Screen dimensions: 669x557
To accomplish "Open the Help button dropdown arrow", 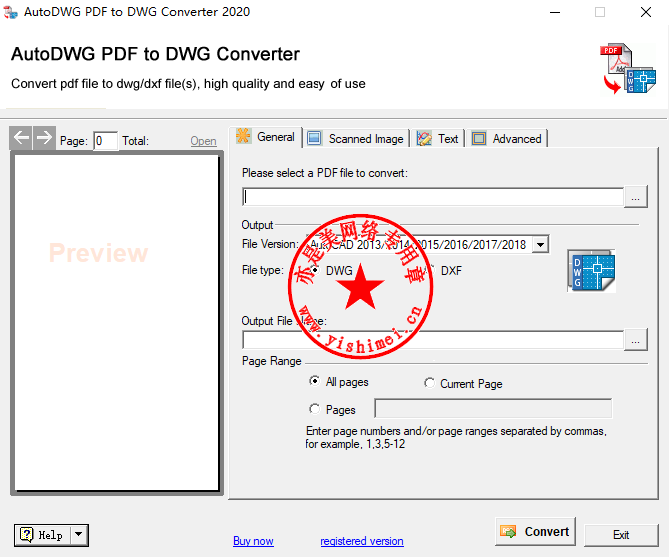I will point(79,535).
